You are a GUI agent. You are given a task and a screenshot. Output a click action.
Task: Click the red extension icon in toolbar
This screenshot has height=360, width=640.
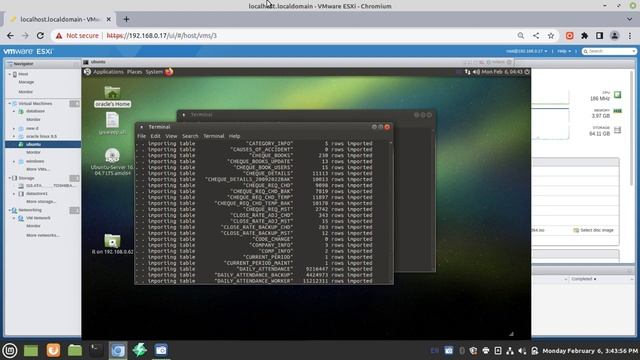570,36
